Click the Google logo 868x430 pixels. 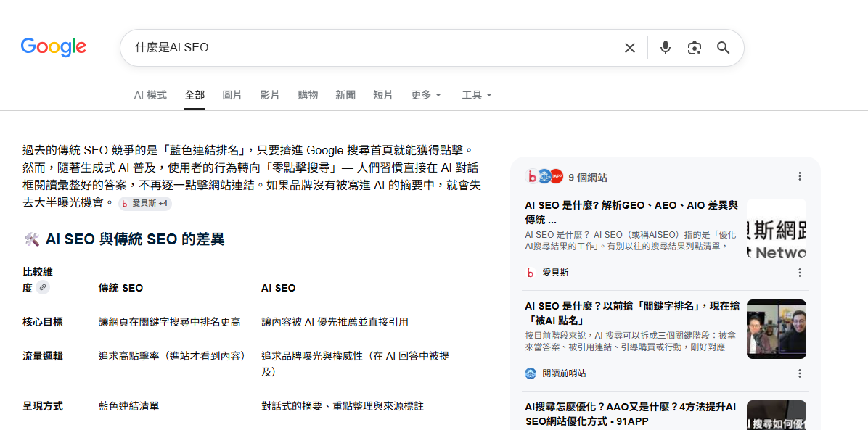54,48
